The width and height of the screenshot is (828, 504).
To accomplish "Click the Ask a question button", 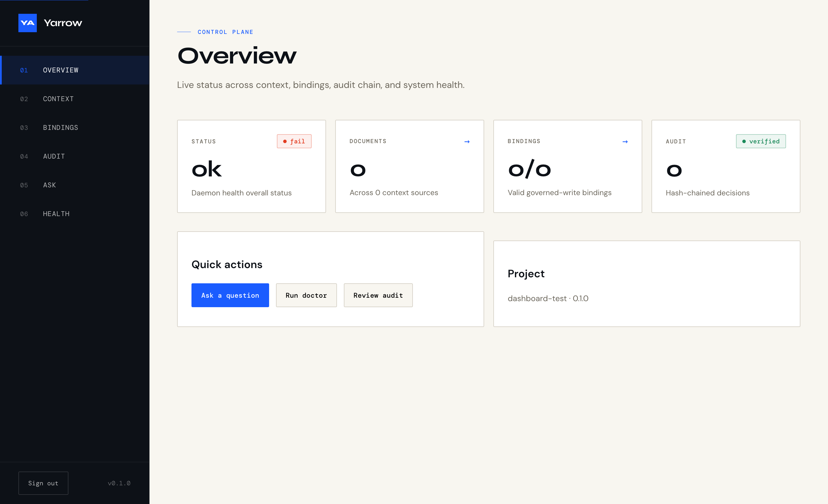I will [230, 295].
